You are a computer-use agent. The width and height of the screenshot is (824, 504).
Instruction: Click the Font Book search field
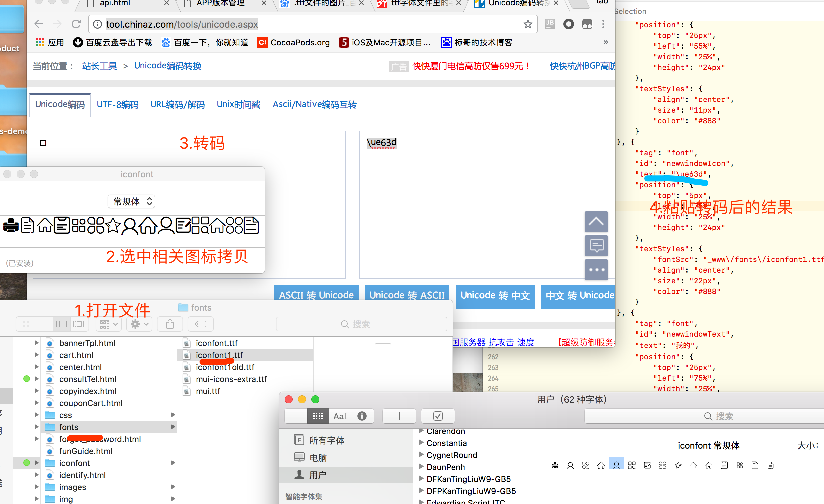coord(704,416)
